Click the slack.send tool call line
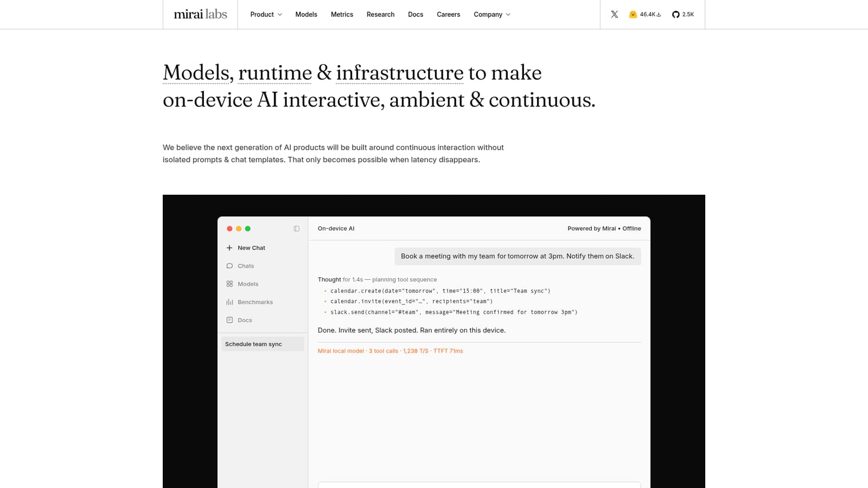The width and height of the screenshot is (868, 488). click(454, 312)
